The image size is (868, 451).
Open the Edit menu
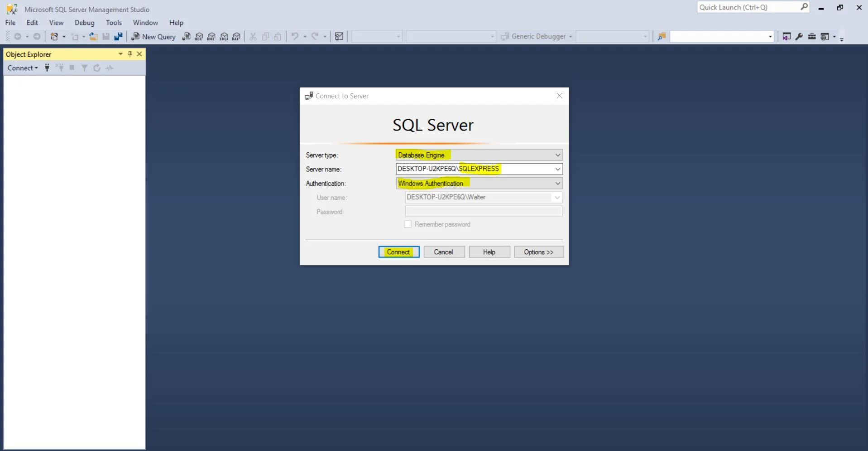point(32,23)
